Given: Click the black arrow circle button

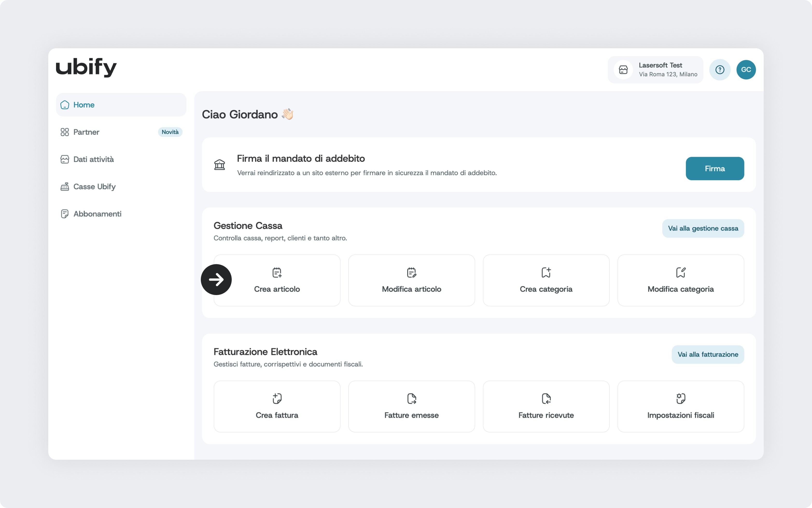Looking at the screenshot, I should 216,280.
